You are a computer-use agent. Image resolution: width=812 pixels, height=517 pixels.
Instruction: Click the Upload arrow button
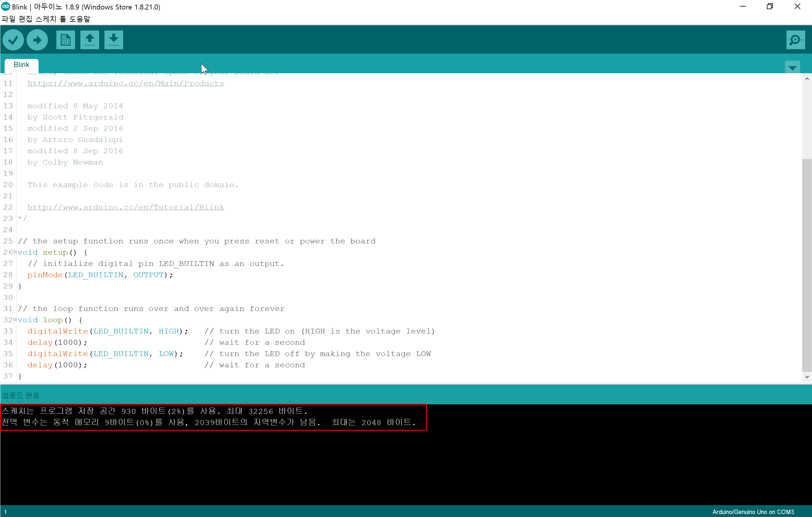click(x=37, y=40)
